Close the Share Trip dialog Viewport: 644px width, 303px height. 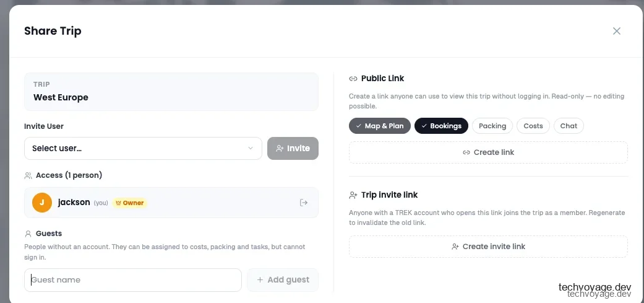(x=617, y=31)
